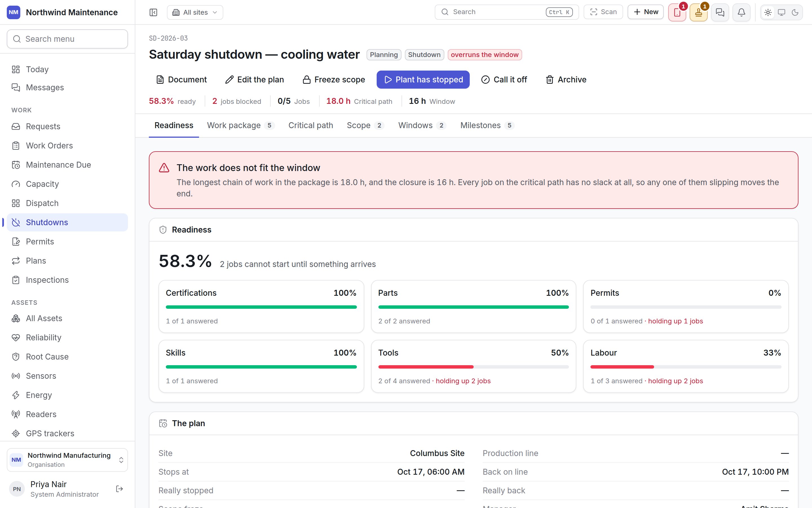
Task: Click the sign-out icon beside Priya Nair
Action: click(x=120, y=489)
